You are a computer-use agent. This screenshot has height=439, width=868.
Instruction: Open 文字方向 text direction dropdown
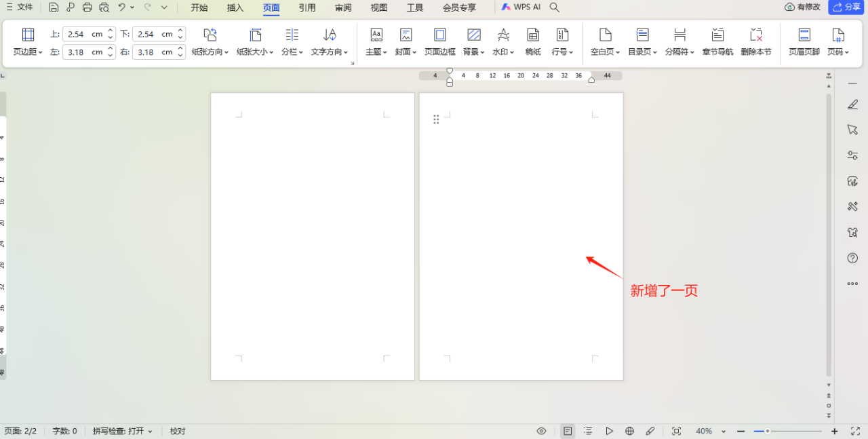point(330,42)
